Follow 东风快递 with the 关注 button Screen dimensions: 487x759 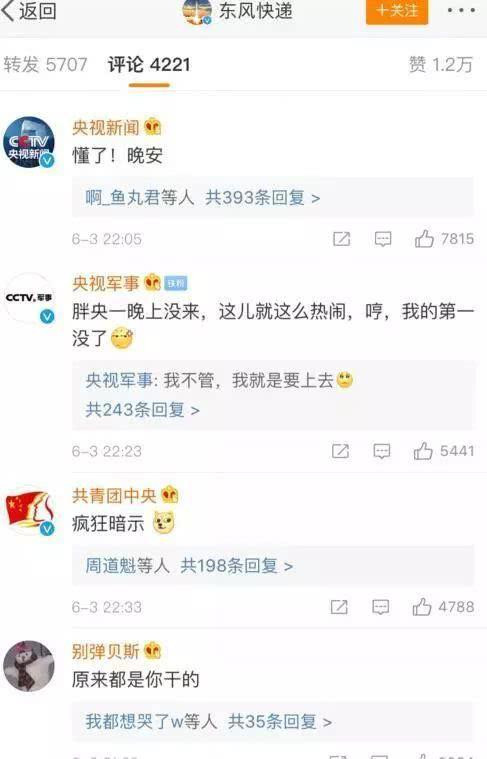click(x=397, y=11)
